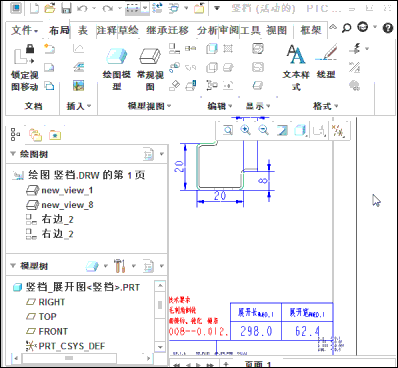Click the arrow style icon in 格式 group
This screenshot has height=368, width=398.
pyautogui.click(x=354, y=49)
